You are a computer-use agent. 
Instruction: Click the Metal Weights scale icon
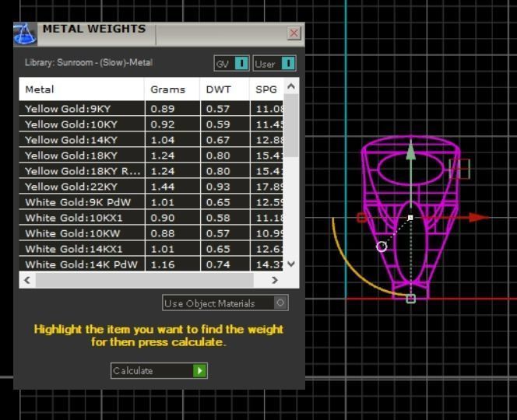tap(25, 34)
